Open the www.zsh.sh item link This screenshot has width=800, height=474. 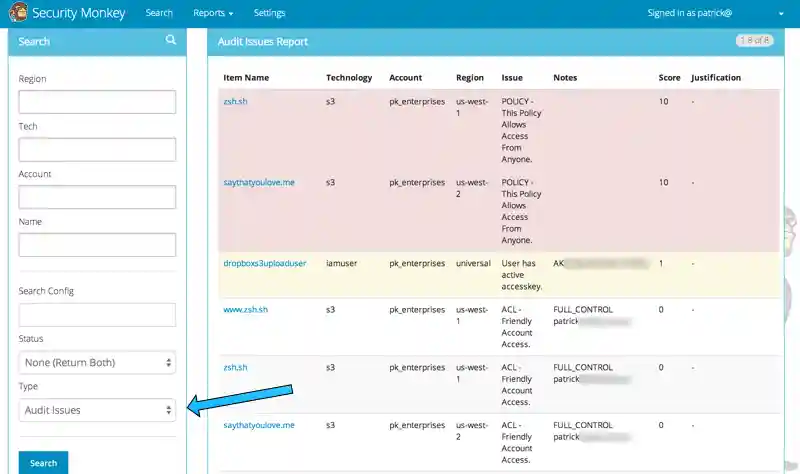246,310
